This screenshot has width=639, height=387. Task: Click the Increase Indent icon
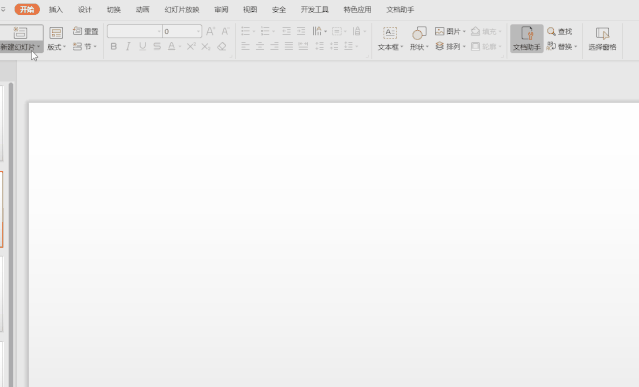pyautogui.click(x=301, y=31)
